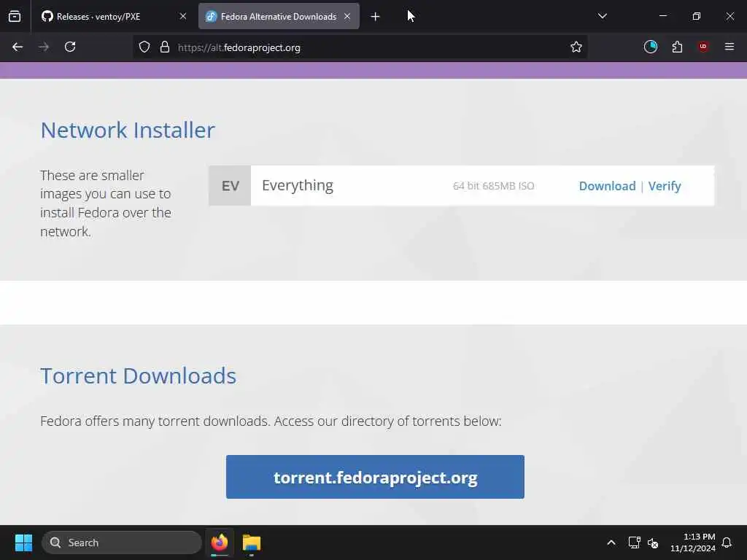
Task: Open clock and date 1:13 PM
Action: click(x=693, y=542)
